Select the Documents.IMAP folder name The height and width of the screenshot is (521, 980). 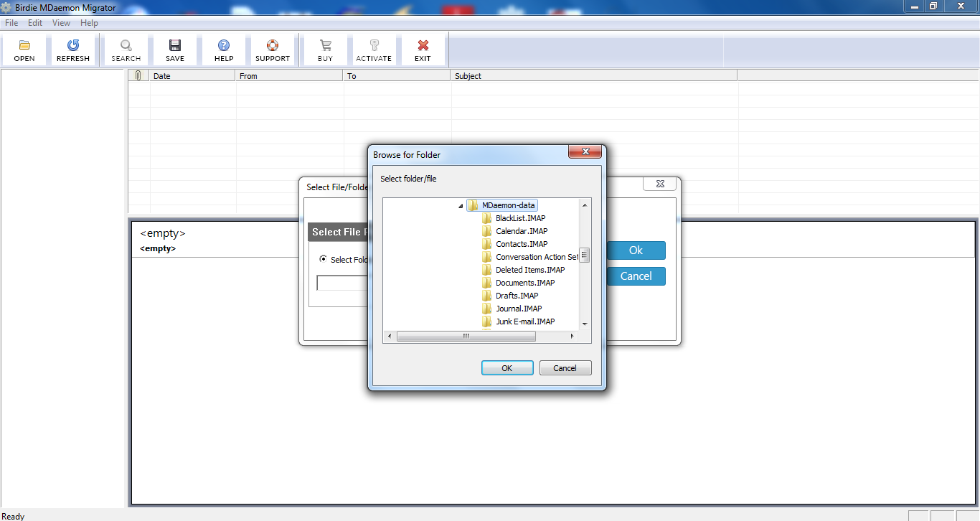[525, 283]
